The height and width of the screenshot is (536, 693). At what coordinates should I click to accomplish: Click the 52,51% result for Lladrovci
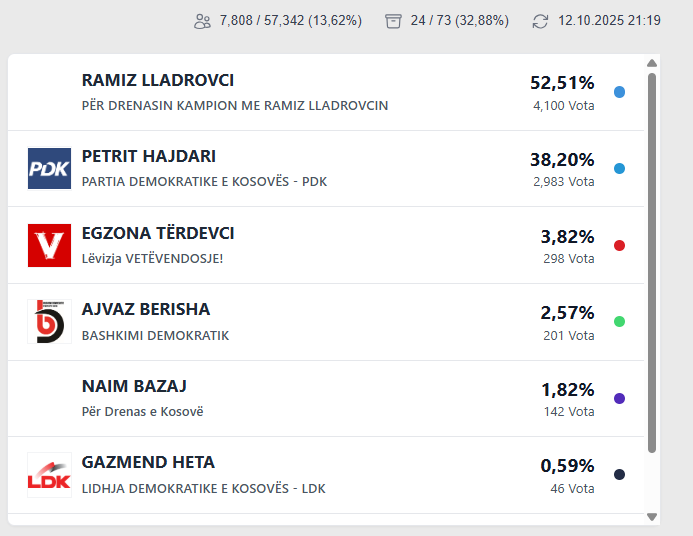coord(562,82)
